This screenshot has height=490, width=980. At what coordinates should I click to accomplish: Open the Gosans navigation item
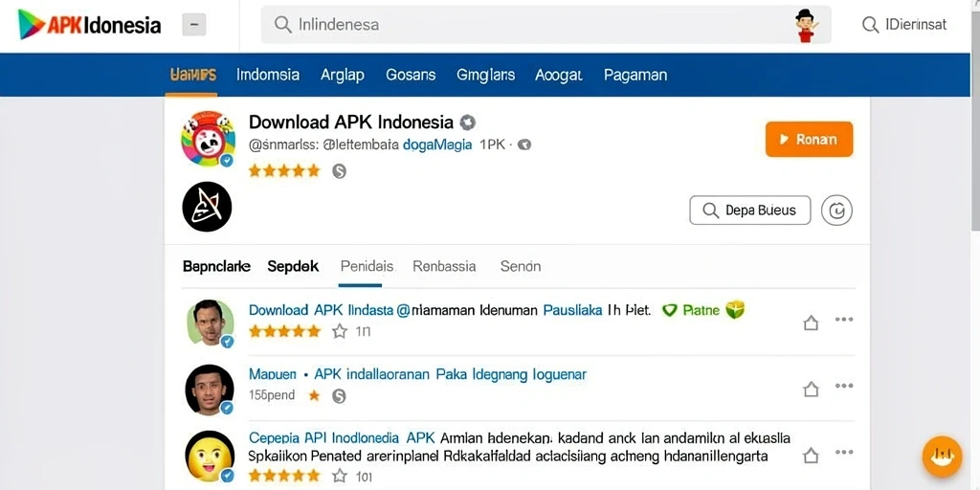411,75
